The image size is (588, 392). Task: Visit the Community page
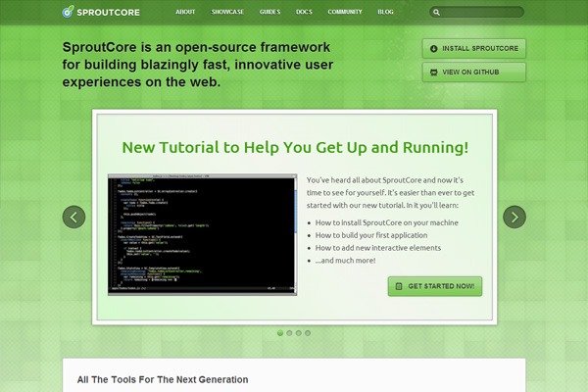[345, 14]
